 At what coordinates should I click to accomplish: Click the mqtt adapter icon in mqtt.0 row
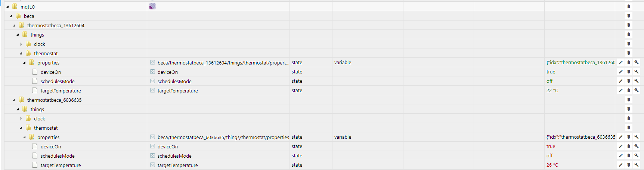click(152, 6)
